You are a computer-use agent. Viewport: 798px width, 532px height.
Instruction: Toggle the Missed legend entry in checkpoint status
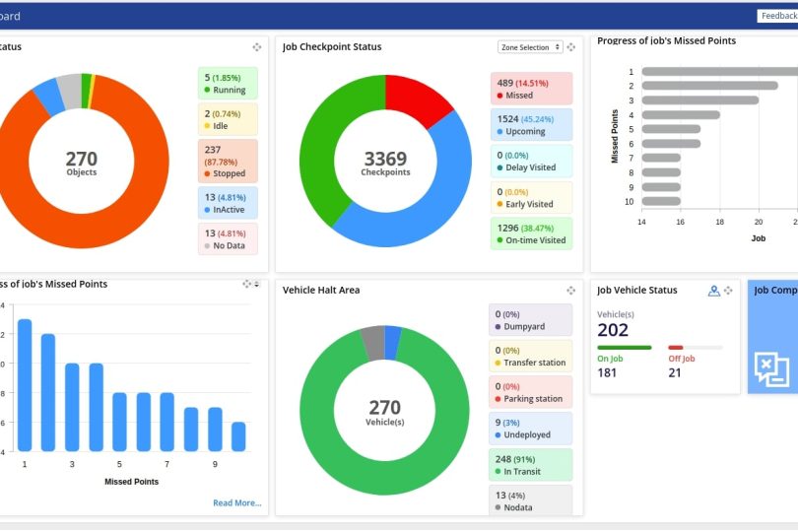coord(531,89)
